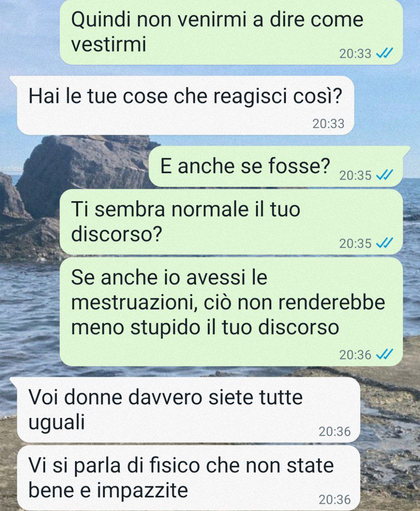Tap the message about 'mestruazioni'
The height and width of the screenshot is (511, 420).
coord(231,311)
